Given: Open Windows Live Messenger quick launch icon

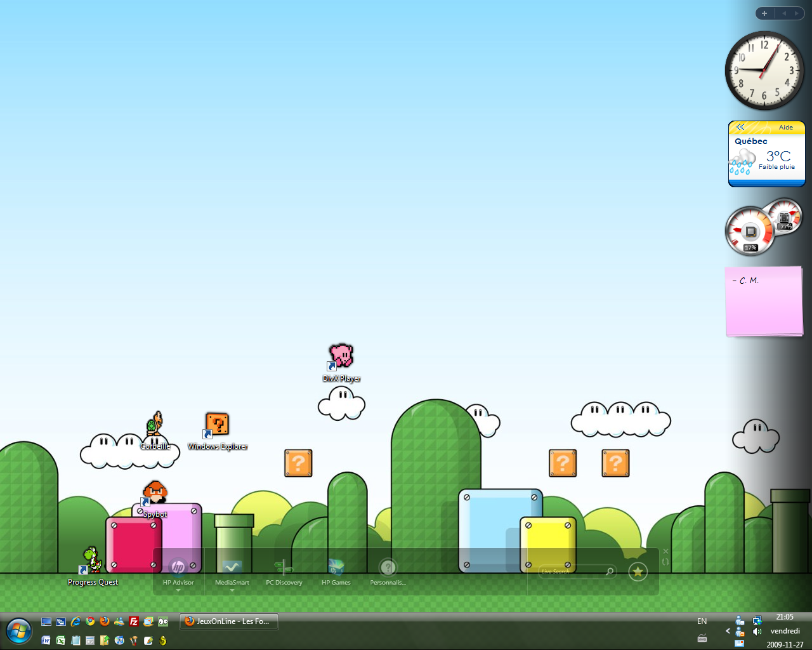Looking at the screenshot, I should tap(119, 621).
